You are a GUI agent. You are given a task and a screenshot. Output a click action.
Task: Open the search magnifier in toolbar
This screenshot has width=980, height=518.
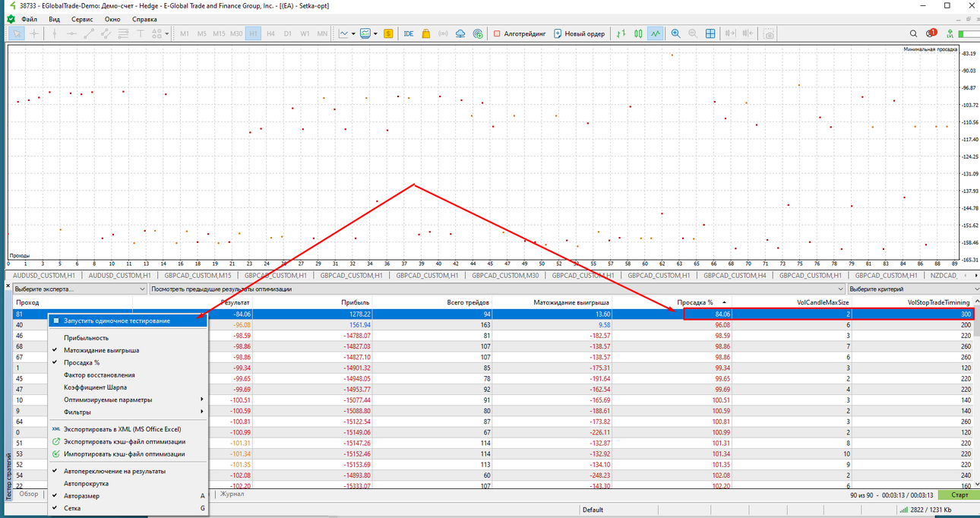[x=913, y=33]
